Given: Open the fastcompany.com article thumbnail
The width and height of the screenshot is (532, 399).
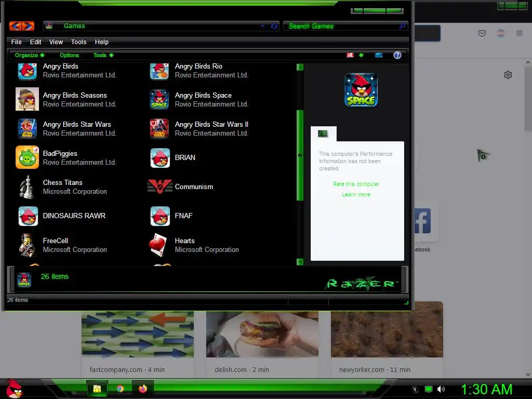Looking at the screenshot, I should (x=138, y=334).
